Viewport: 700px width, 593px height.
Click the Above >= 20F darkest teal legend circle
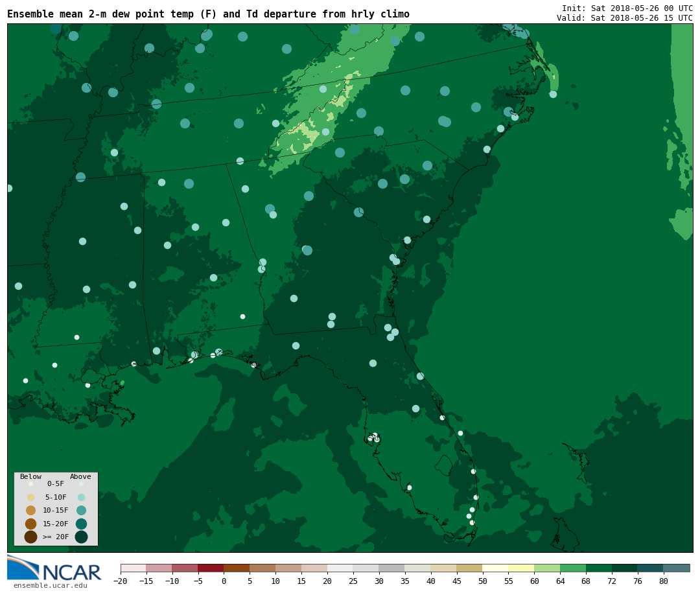(x=81, y=537)
